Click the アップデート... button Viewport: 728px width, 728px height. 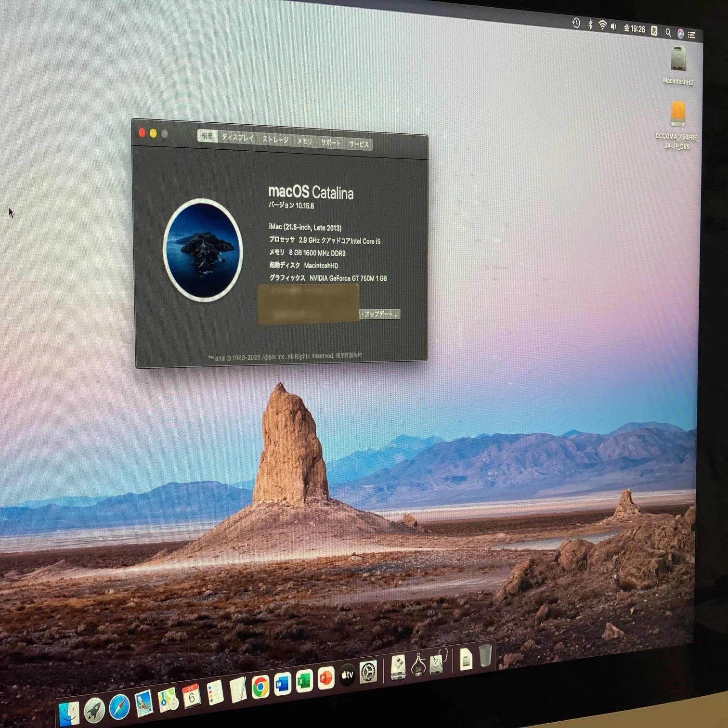pos(380,314)
